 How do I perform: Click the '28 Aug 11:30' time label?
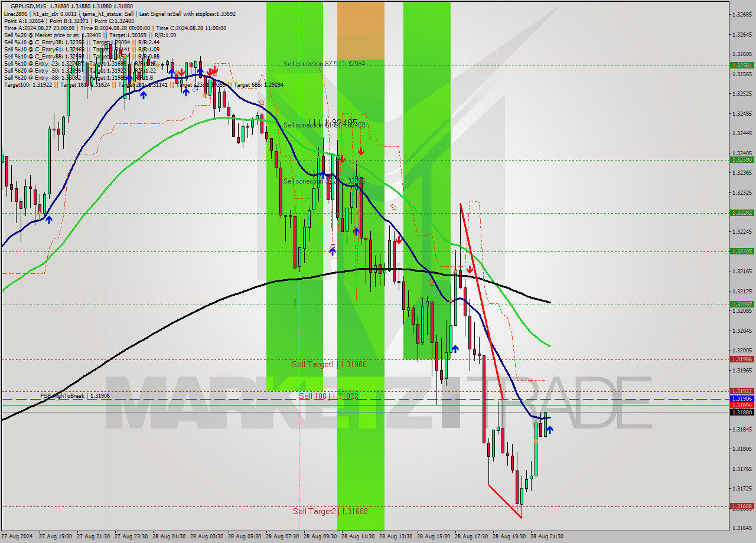[x=358, y=537]
